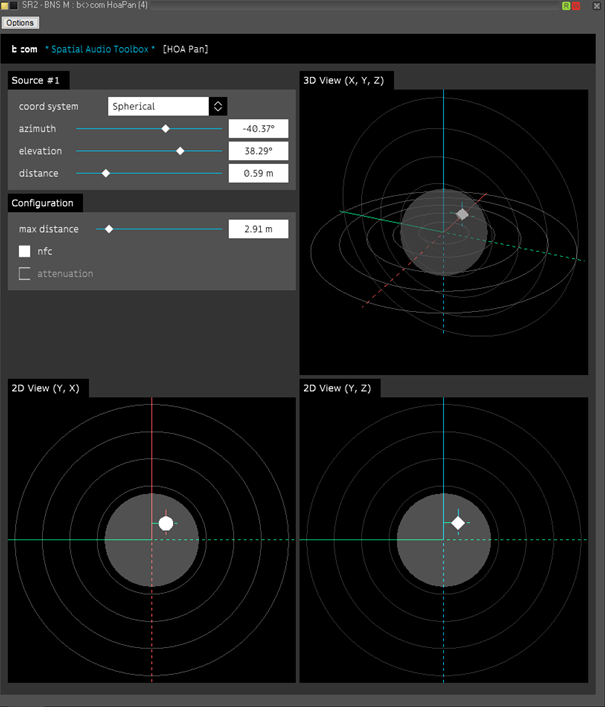Viewport: 605px width, 707px height.
Task: Click the max distance slider handle
Action: tap(109, 229)
